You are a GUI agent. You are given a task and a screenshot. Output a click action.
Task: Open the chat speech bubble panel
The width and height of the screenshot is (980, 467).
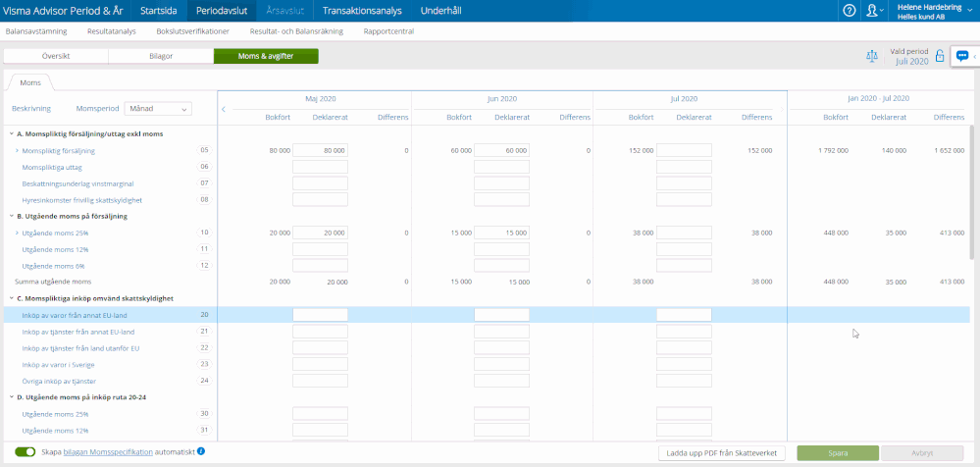pyautogui.click(x=962, y=56)
